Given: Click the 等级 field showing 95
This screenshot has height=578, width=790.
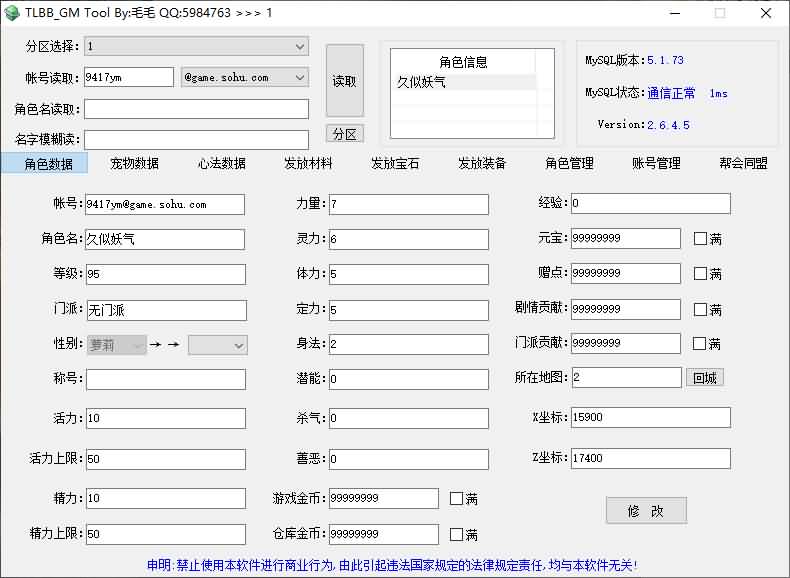Looking at the screenshot, I should click(x=166, y=275).
